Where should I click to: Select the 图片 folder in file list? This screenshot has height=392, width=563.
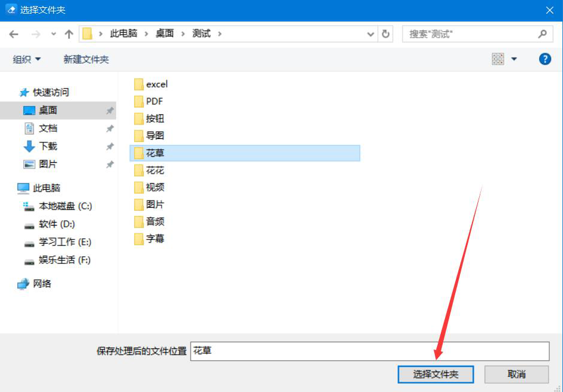coord(149,205)
